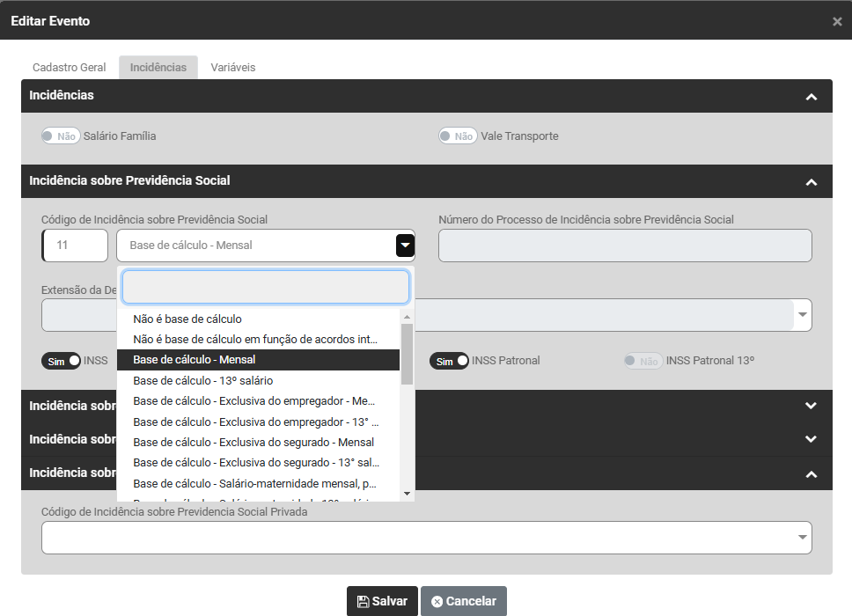Toggle the Salário Família switch
This screenshot has width=852, height=616.
(61, 136)
